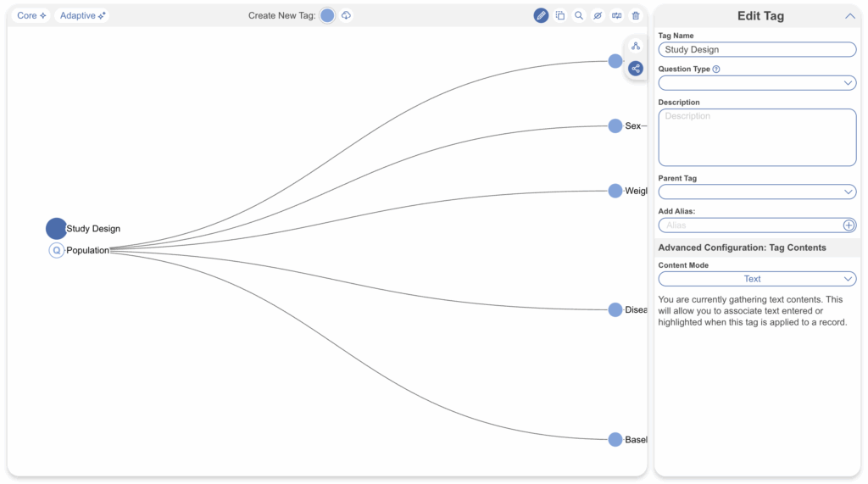Click the Question Type help icon

point(716,70)
